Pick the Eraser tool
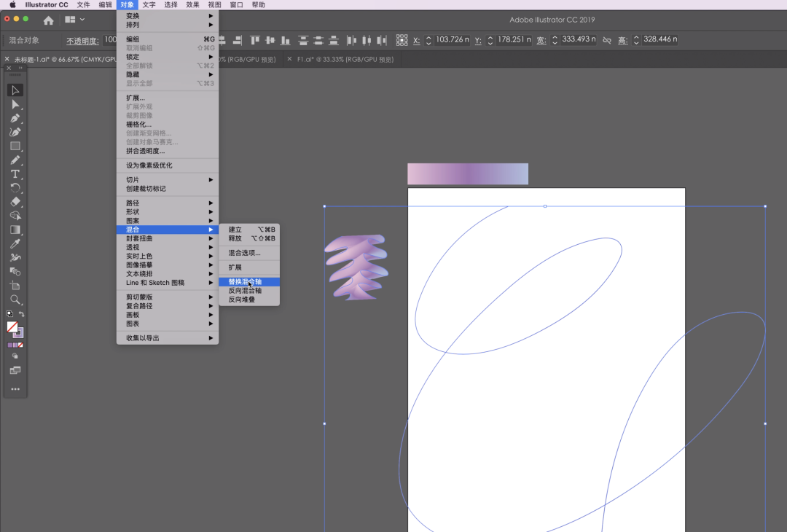This screenshot has width=787, height=532. [15, 202]
